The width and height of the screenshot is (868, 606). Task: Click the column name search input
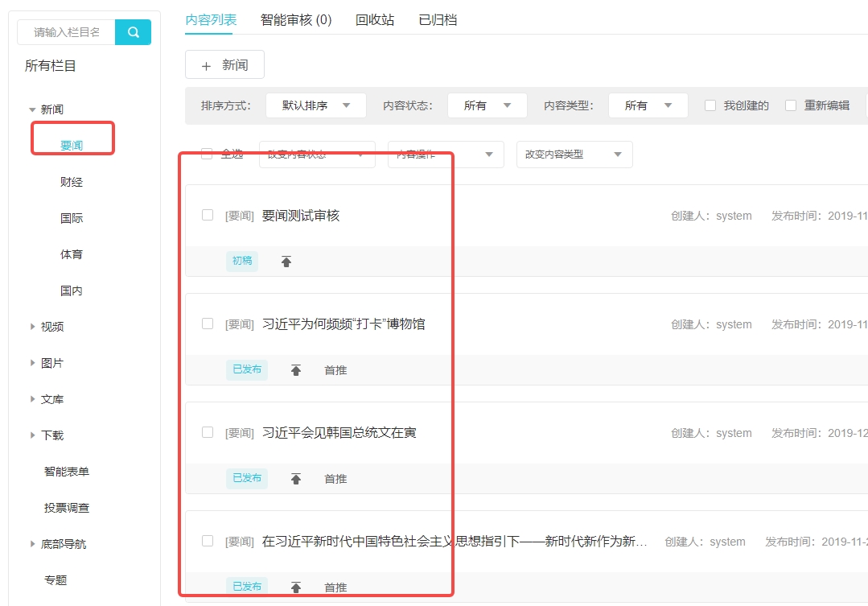(67, 32)
